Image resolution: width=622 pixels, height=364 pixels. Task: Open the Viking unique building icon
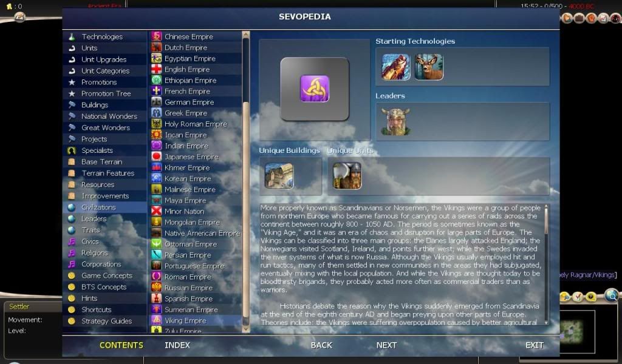[x=279, y=176]
